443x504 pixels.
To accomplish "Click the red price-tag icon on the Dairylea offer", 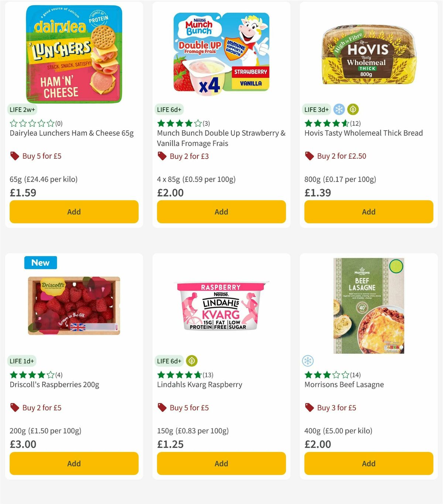I will tap(14, 156).
